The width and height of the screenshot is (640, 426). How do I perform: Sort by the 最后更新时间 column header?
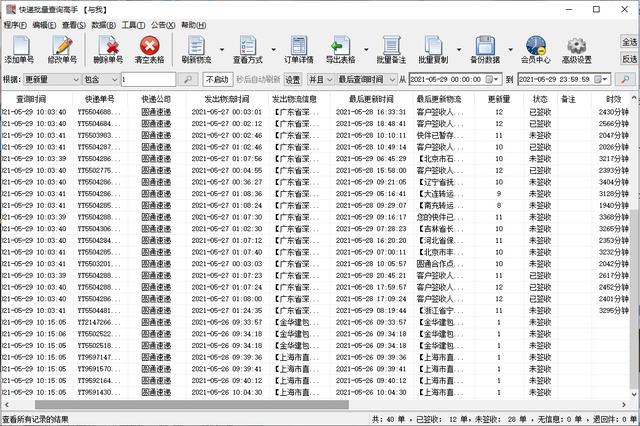pyautogui.click(x=371, y=99)
